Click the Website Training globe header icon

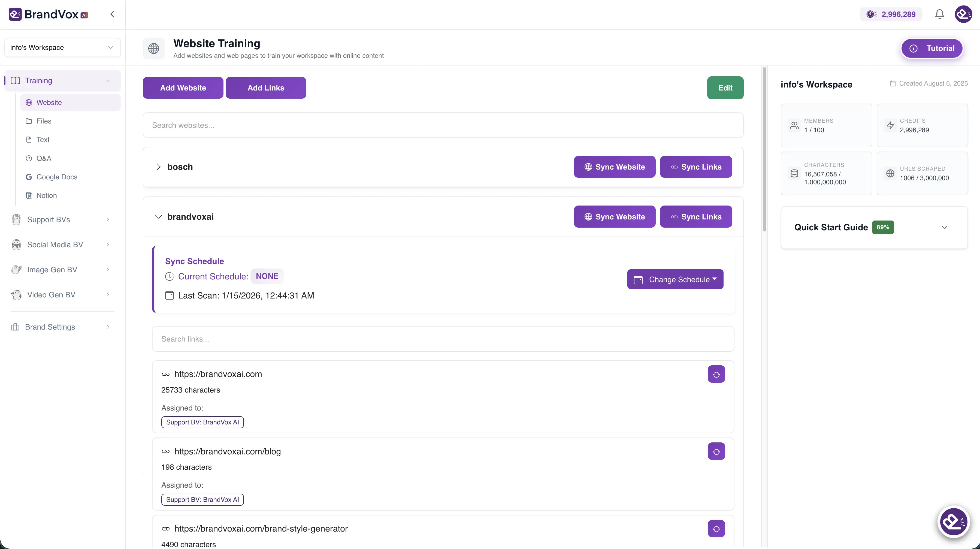point(154,48)
